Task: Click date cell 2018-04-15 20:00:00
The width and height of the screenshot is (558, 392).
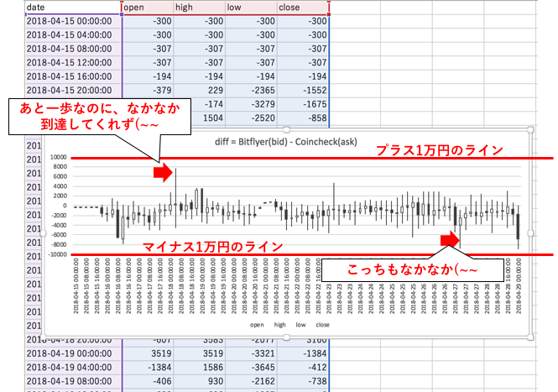Action: [x=73, y=91]
